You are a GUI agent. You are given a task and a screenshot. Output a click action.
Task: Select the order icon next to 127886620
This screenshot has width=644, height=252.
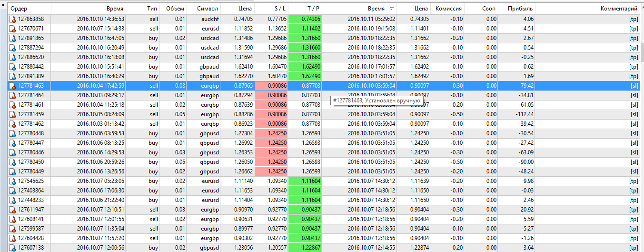click(13, 57)
